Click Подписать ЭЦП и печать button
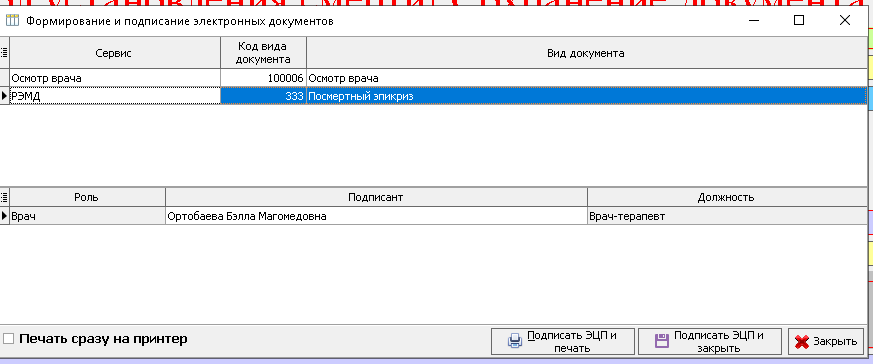Screen dimensions: 873x364 (x=562, y=342)
